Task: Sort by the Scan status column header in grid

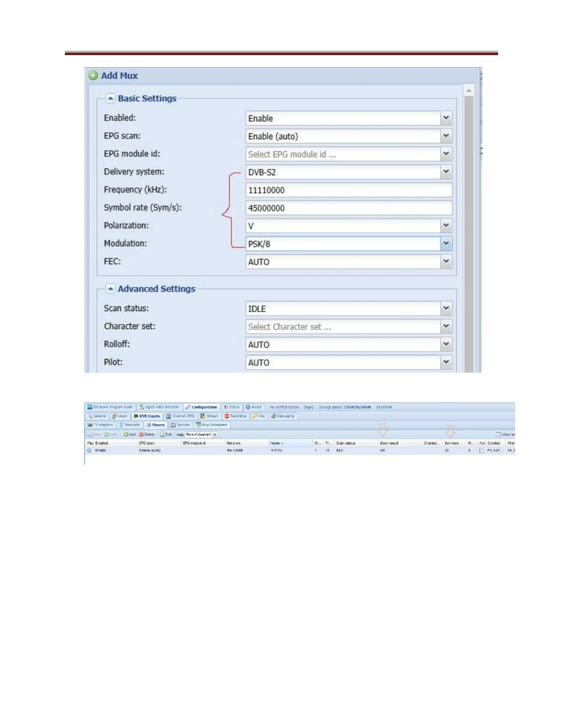Action: [x=356, y=443]
